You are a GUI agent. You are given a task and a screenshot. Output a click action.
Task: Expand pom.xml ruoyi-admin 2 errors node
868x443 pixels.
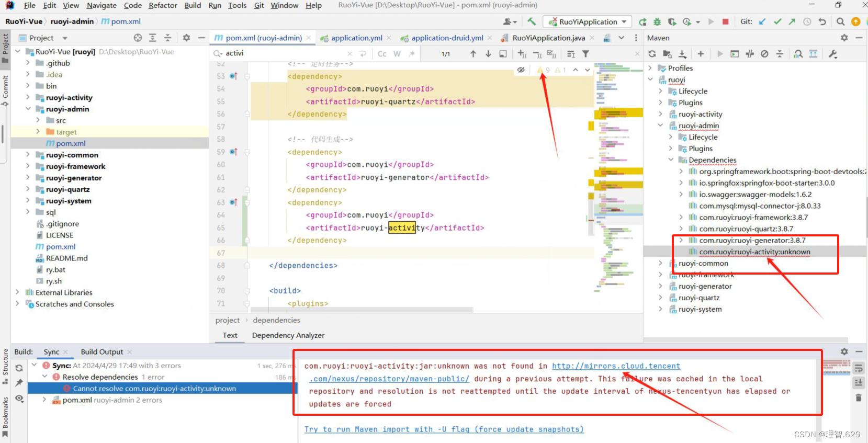44,400
